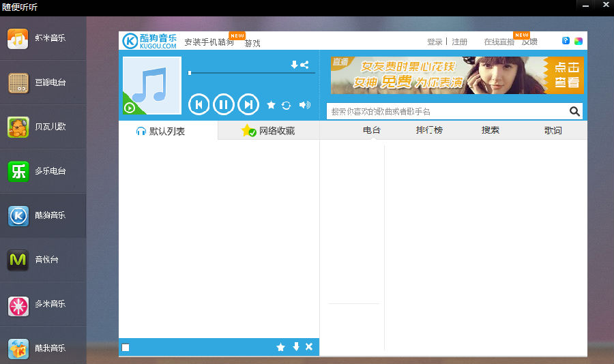
Task: Click the song search input field
Action: click(x=447, y=112)
